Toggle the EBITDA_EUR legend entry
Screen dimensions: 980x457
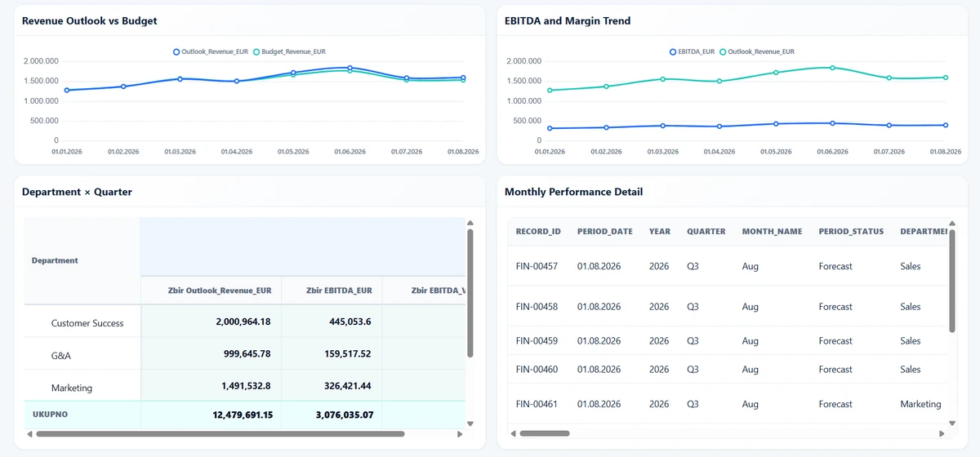(x=692, y=51)
